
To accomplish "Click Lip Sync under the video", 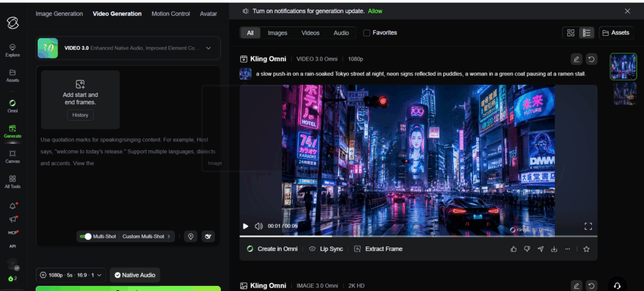I will tap(326, 249).
